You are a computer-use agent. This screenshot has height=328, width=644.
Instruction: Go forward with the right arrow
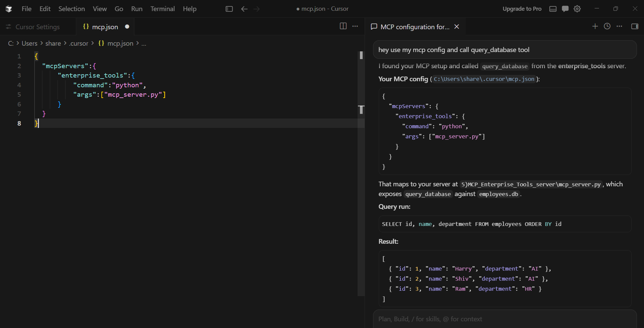257,9
